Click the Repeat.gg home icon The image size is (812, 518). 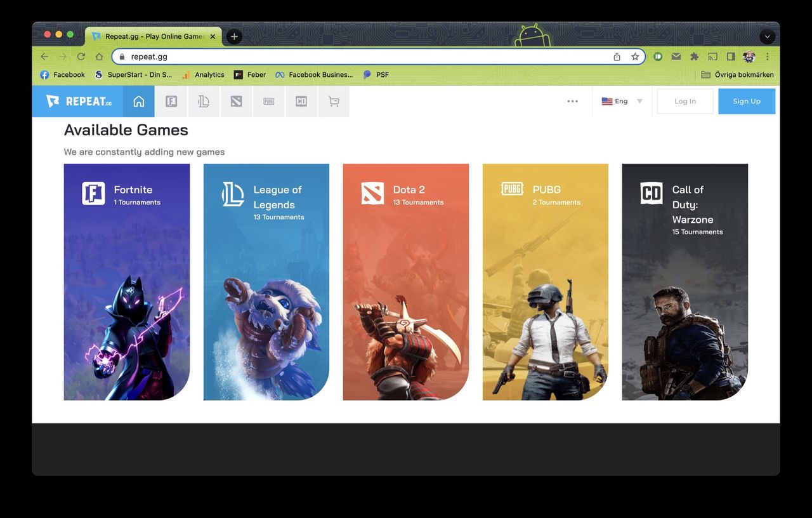[x=139, y=102]
